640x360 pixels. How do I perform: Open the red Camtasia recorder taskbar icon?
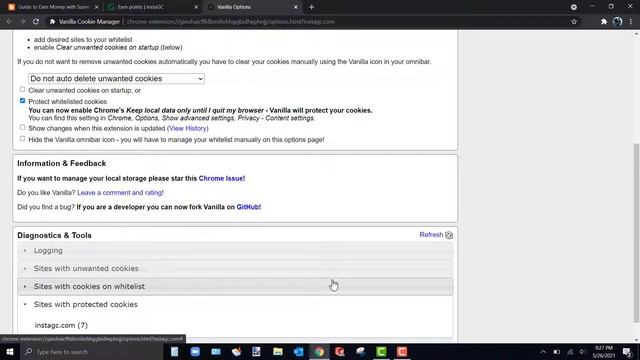[402, 351]
